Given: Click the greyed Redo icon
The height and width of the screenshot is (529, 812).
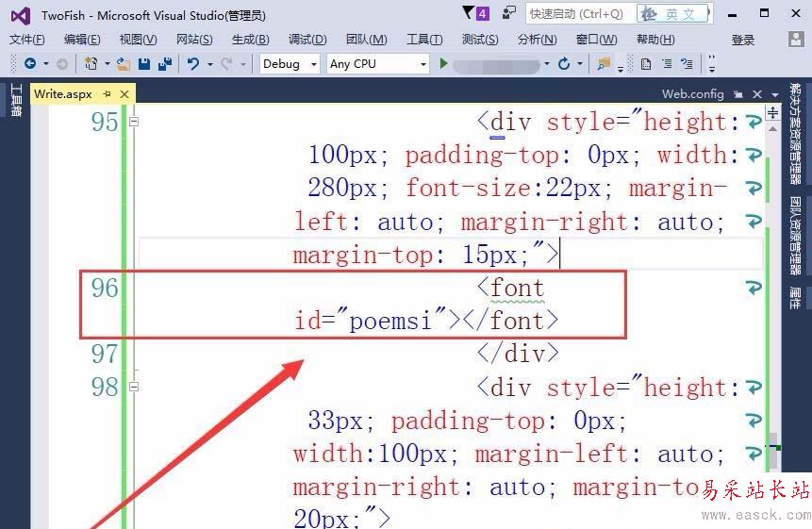Looking at the screenshot, I should coord(226,64).
